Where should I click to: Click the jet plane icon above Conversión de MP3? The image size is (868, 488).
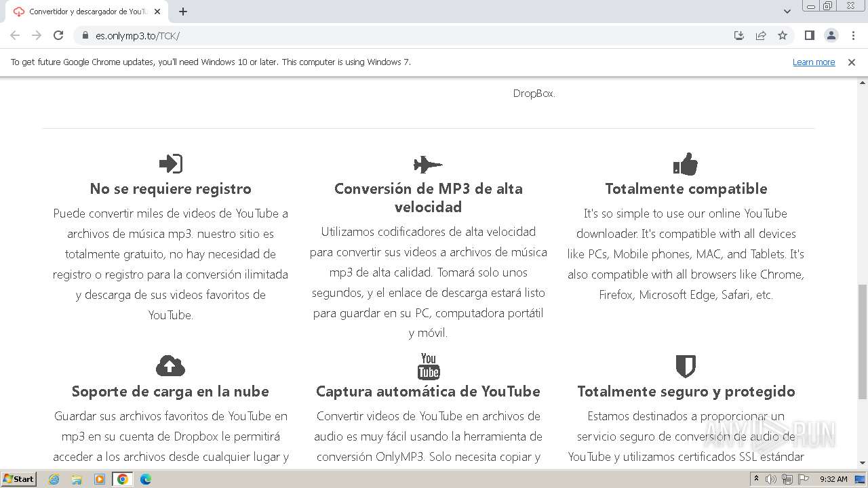pyautogui.click(x=428, y=164)
